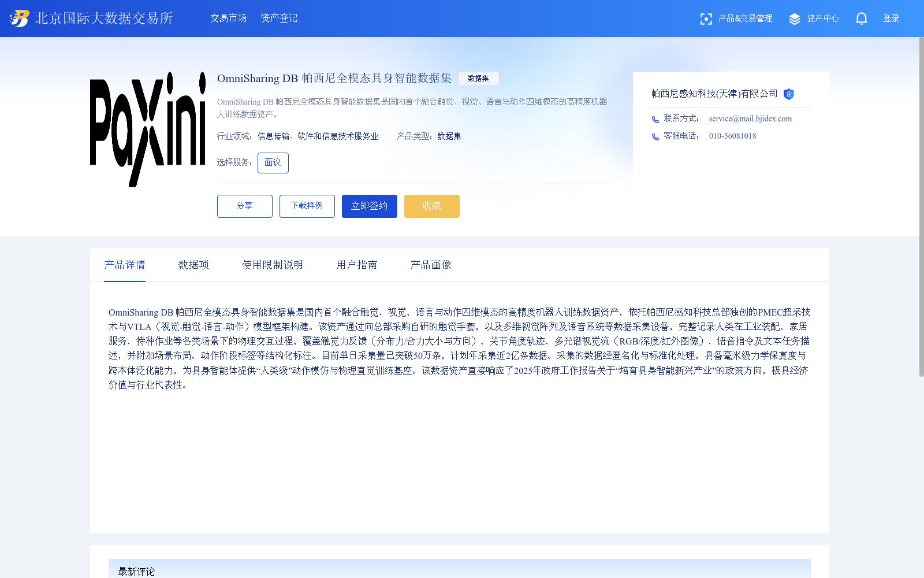Open notifications bell icon
The width and height of the screenshot is (924, 578).
pos(862,19)
